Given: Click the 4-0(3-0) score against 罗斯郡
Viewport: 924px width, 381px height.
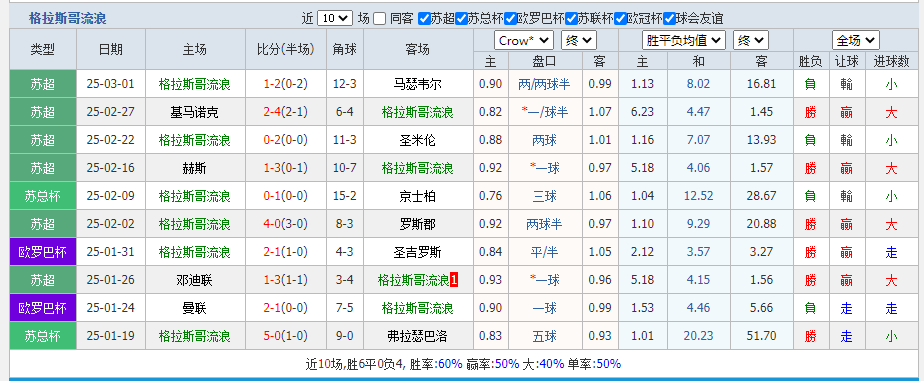Looking at the screenshot, I should pos(286,224).
